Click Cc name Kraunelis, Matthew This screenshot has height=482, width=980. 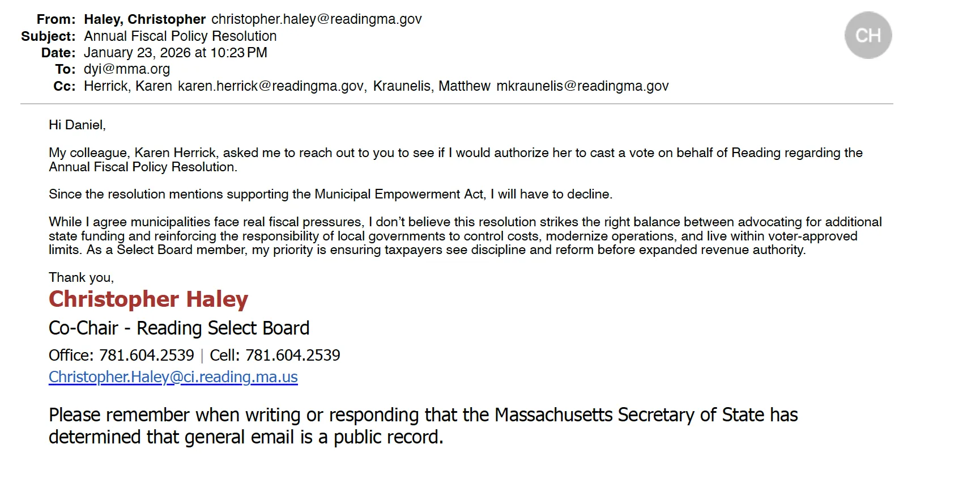[x=431, y=86]
